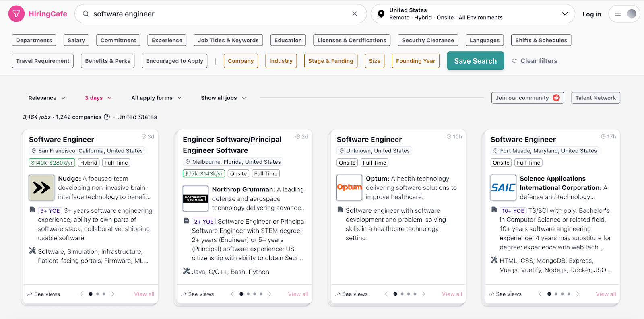Open the Northrop Grumman company logo
This screenshot has width=644, height=319.
point(196,198)
